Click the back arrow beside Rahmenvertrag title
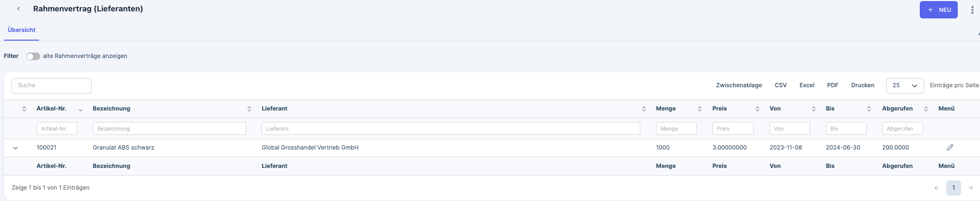Image resolution: width=980 pixels, height=201 pixels. pos(18,9)
